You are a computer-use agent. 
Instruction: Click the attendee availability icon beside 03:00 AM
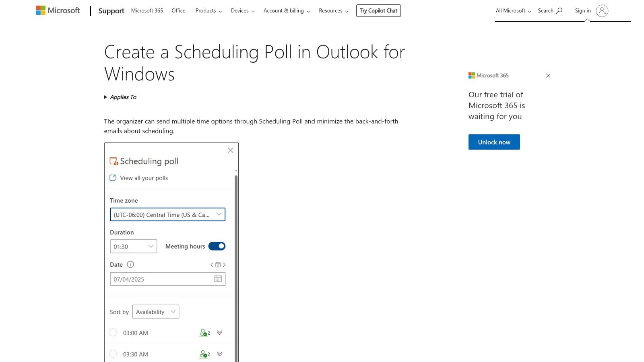204,333
